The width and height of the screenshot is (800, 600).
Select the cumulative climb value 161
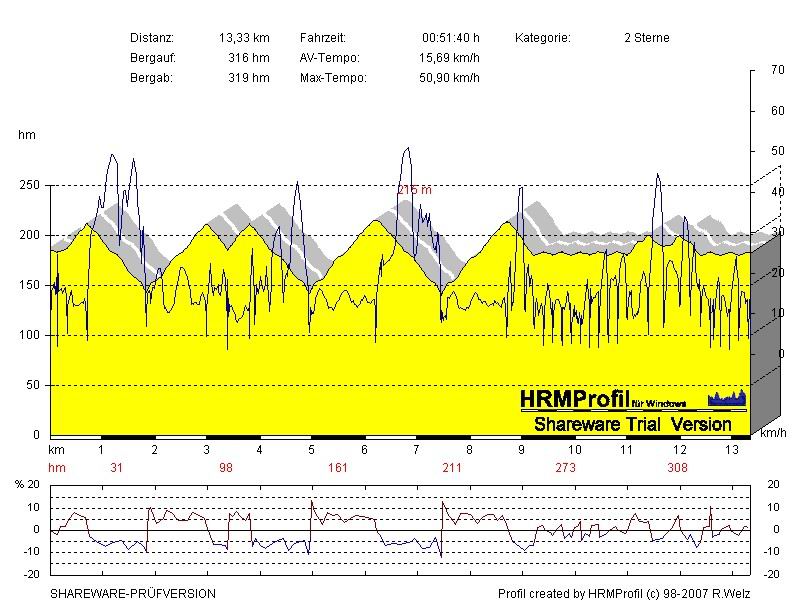pyautogui.click(x=340, y=467)
